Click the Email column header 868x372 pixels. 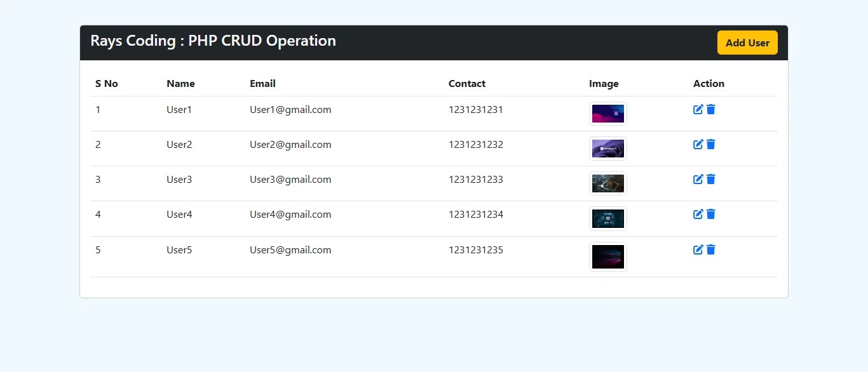262,83
